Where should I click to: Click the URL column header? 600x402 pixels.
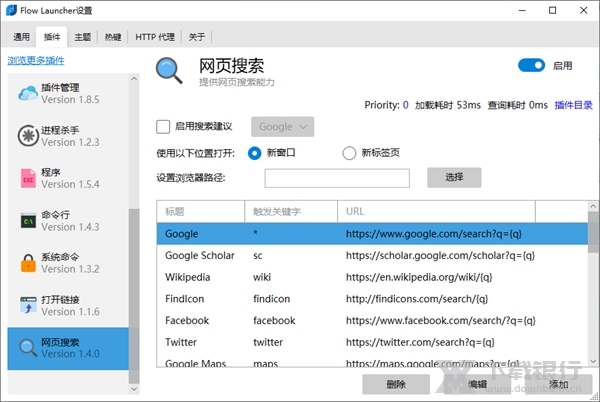click(436, 212)
